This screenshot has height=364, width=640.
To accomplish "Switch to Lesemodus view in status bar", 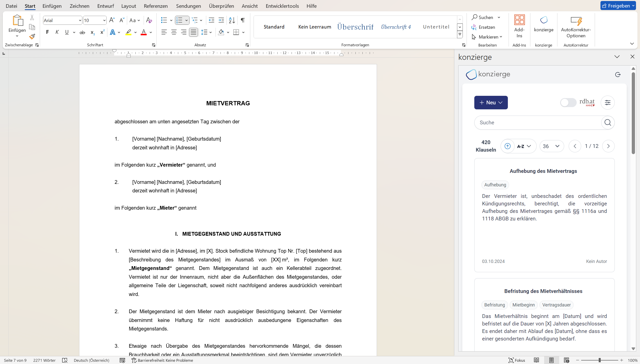I will pos(536,360).
